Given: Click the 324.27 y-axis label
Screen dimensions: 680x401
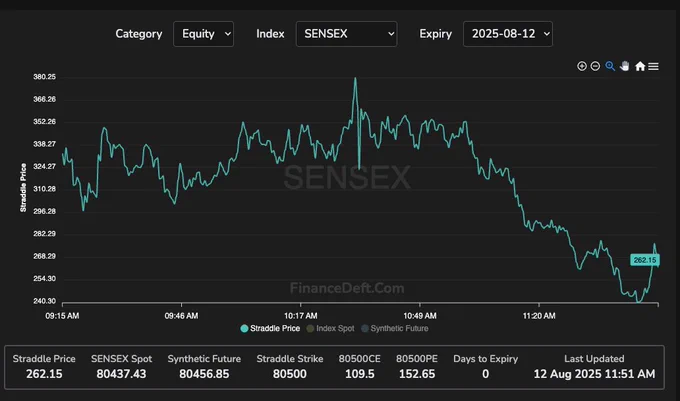Looking at the screenshot, I should (x=44, y=166).
